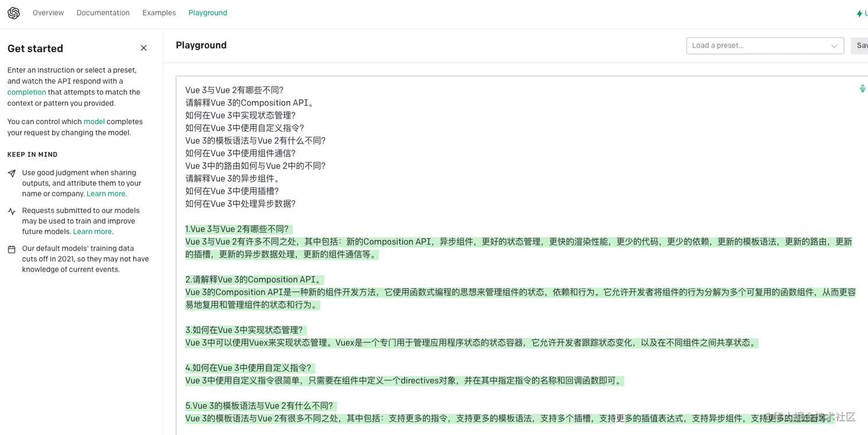Viewport: 868px width, 435px height.
Task: Close the Get started panel
Action: 144,48
